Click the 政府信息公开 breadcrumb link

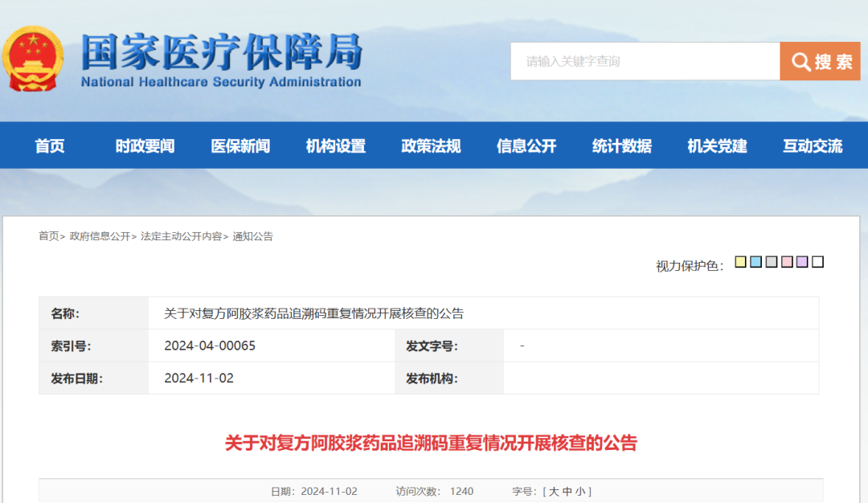click(x=100, y=236)
